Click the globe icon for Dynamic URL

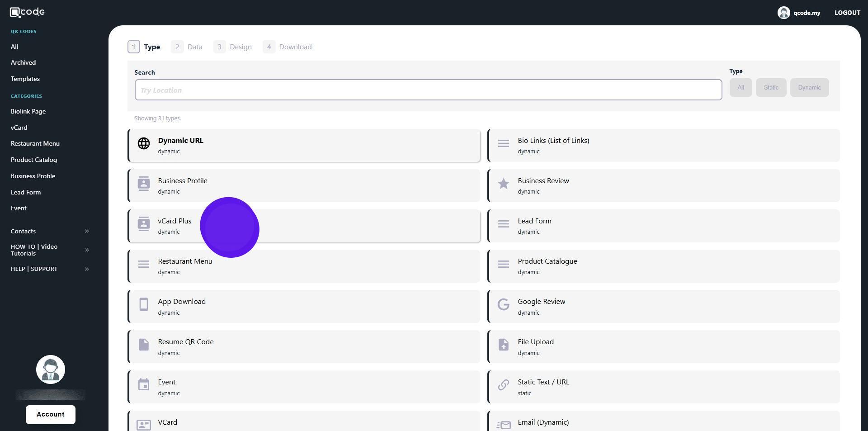(143, 143)
